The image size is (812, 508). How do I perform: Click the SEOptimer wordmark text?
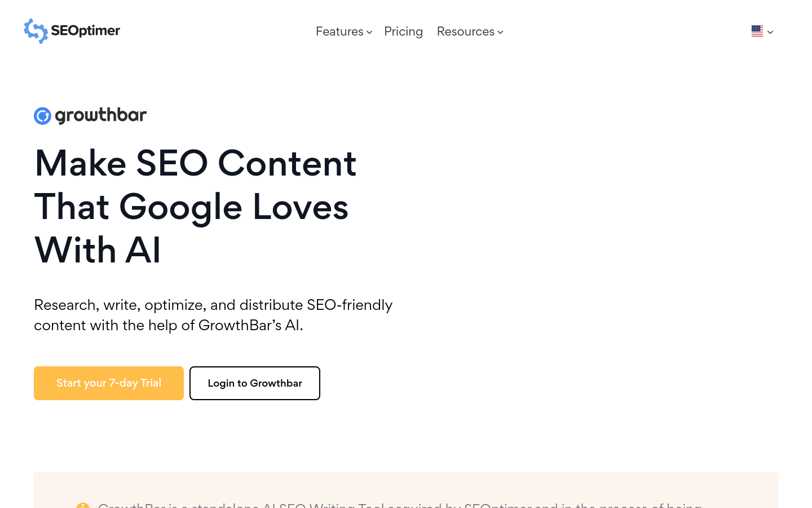pos(85,30)
